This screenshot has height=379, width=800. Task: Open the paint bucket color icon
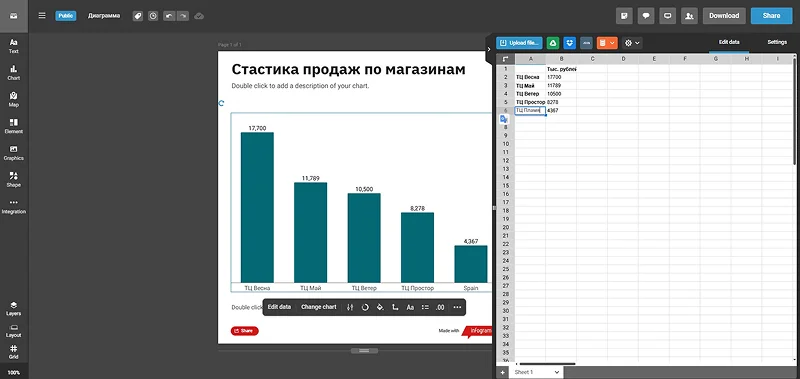coord(380,307)
